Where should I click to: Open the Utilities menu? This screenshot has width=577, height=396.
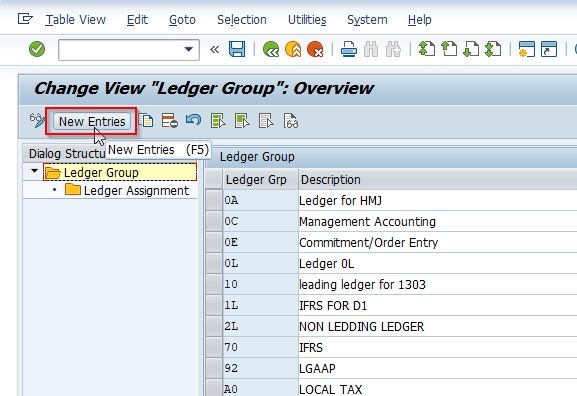(307, 20)
